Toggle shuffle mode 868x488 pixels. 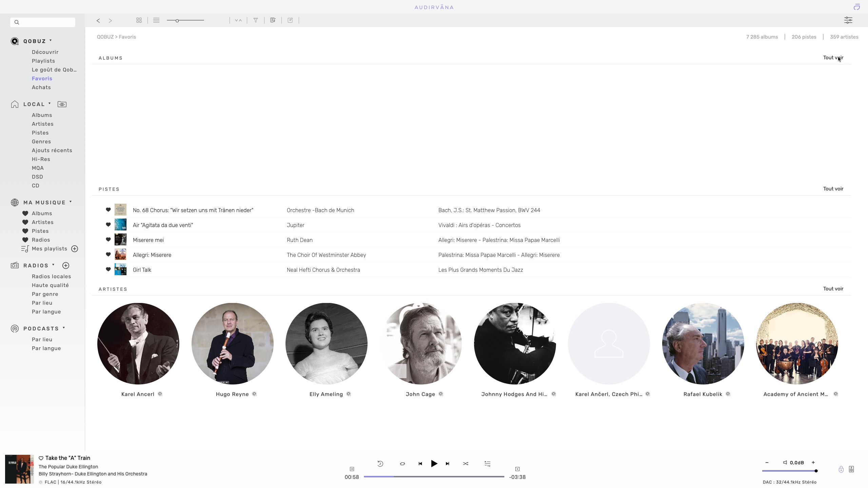466,464
